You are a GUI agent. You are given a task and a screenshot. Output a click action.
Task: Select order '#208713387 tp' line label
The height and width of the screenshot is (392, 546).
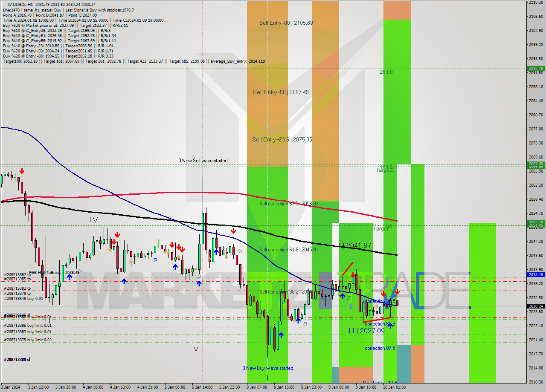17,275
